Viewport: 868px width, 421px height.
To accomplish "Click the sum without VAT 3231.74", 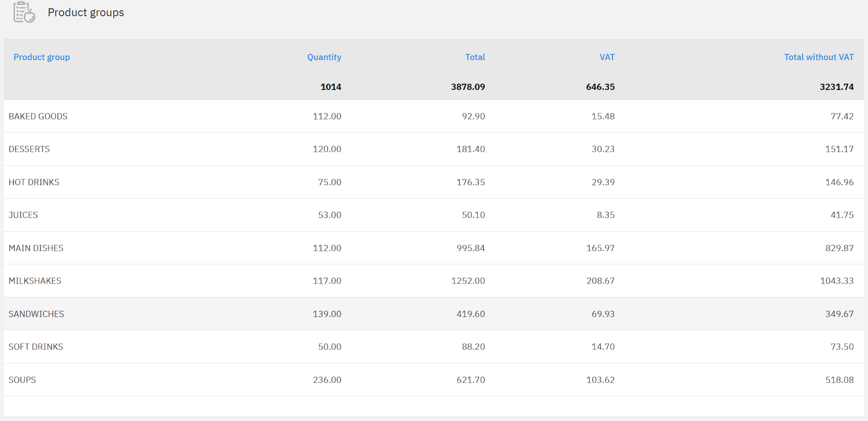I will [x=837, y=87].
